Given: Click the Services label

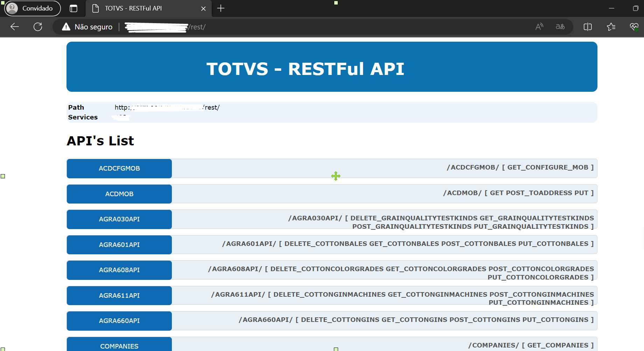Looking at the screenshot, I should 83,117.
